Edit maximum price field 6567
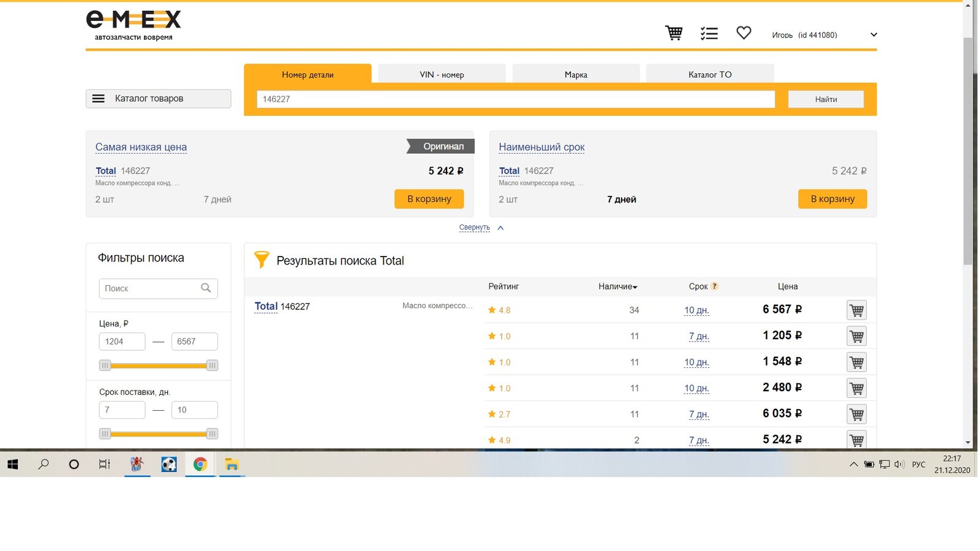 click(x=194, y=342)
